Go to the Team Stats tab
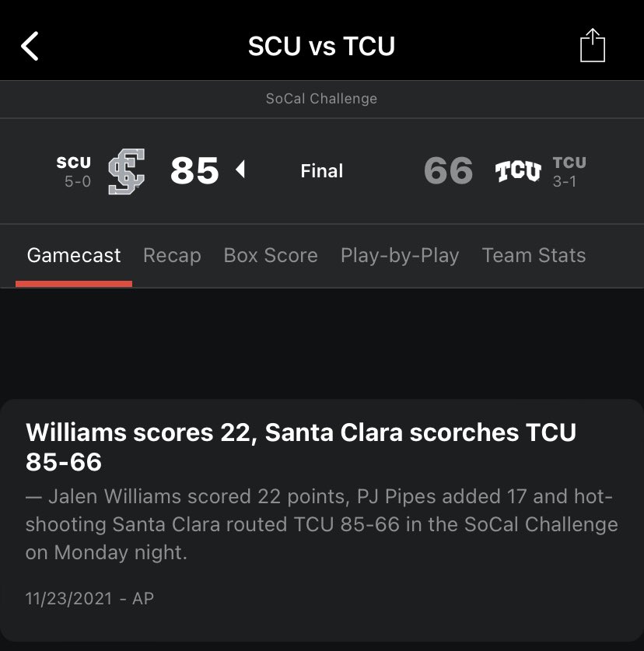Screen dimensions: 644x651 [534, 255]
